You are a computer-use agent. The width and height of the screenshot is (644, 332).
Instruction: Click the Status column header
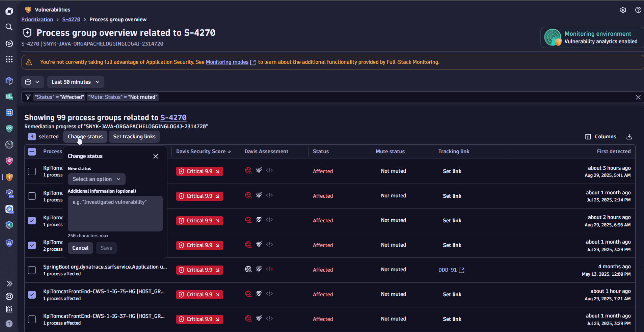click(321, 151)
